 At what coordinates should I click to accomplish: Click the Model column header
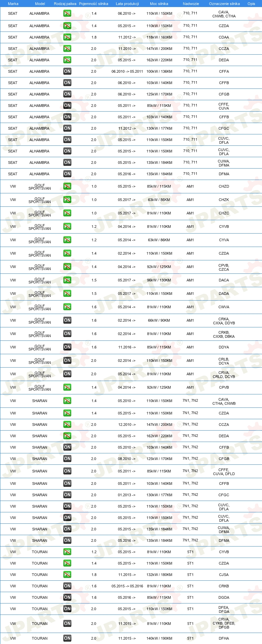40,4
